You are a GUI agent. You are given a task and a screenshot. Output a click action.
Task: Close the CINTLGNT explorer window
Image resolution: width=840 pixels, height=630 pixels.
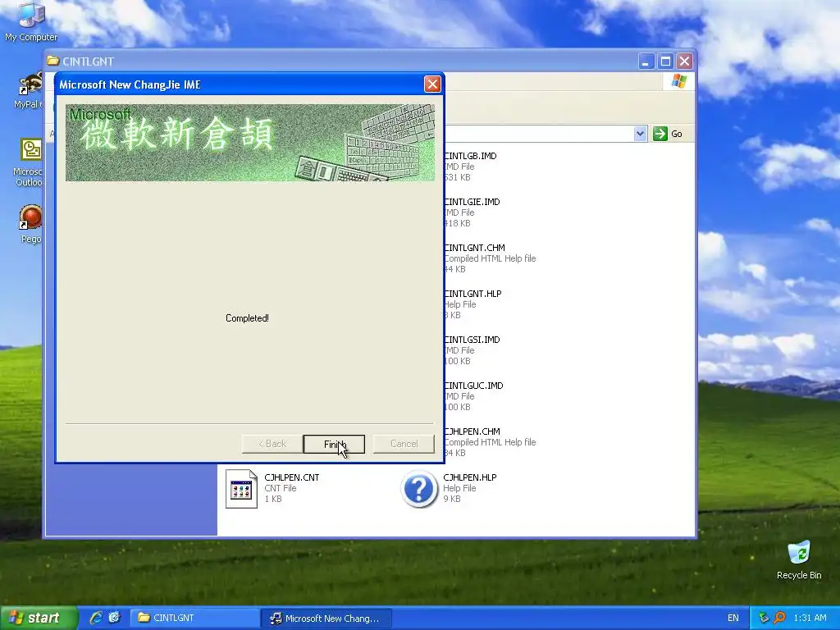coord(684,62)
